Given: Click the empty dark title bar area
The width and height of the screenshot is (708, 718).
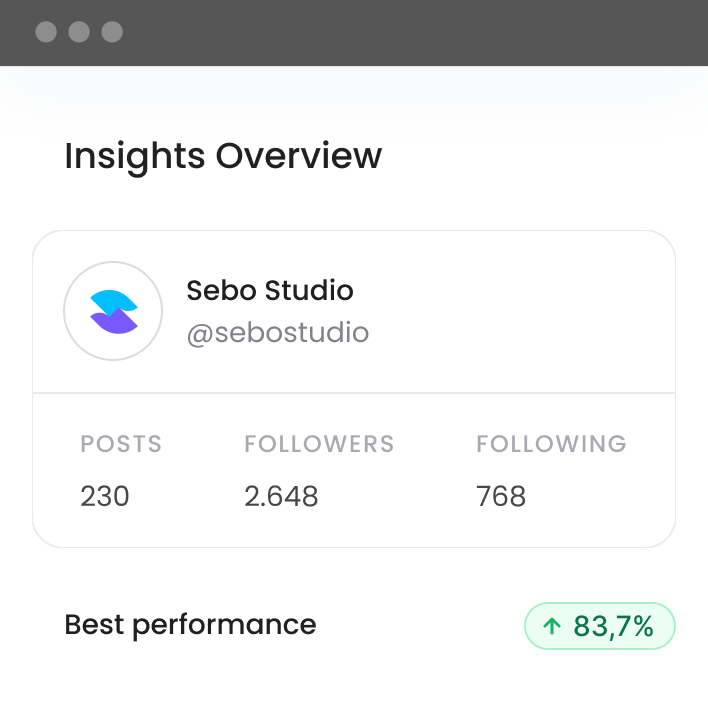Looking at the screenshot, I should click(x=400, y=32).
